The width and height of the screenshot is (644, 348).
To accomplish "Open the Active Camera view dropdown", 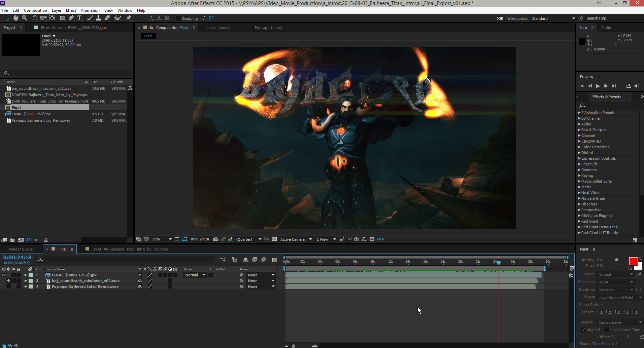I will (296, 239).
